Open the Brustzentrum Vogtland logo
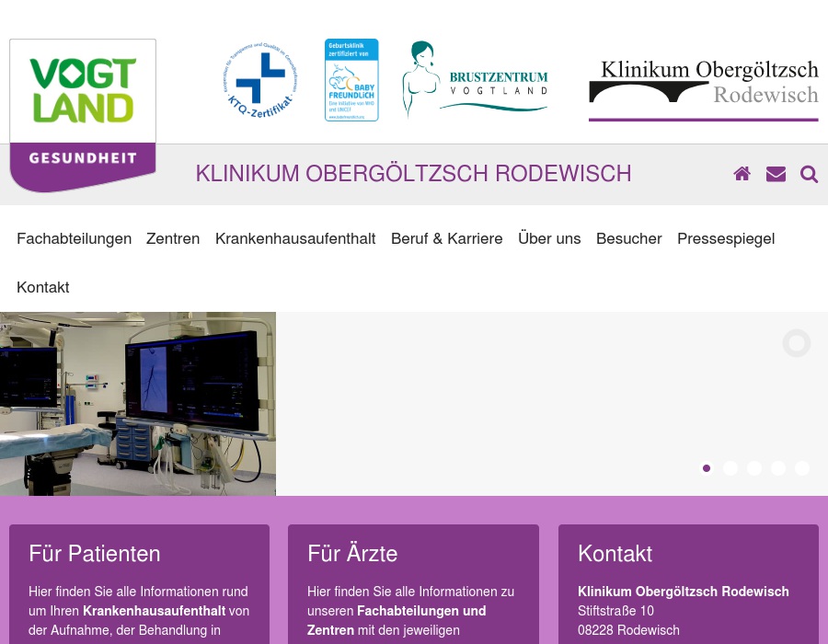 (475, 80)
